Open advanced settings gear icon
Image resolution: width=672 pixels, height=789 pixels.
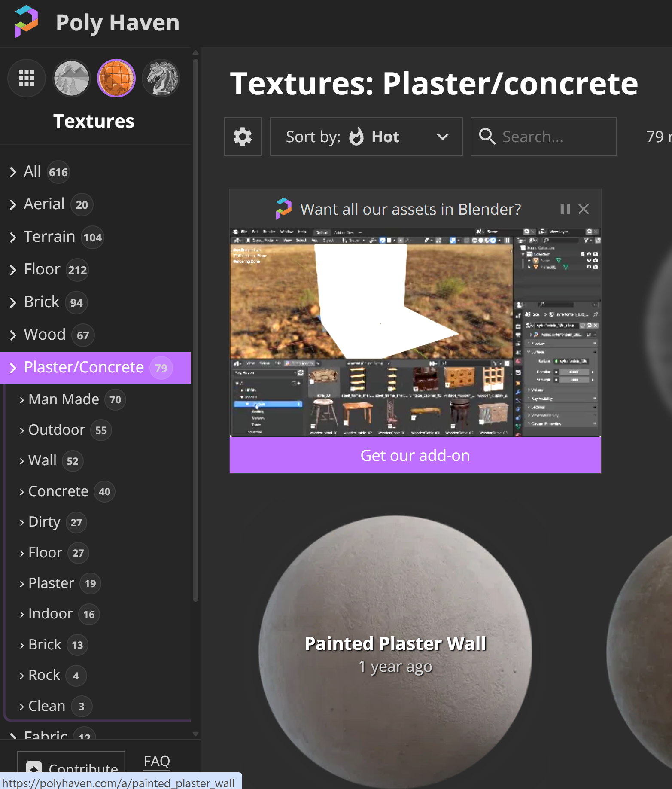click(x=243, y=137)
